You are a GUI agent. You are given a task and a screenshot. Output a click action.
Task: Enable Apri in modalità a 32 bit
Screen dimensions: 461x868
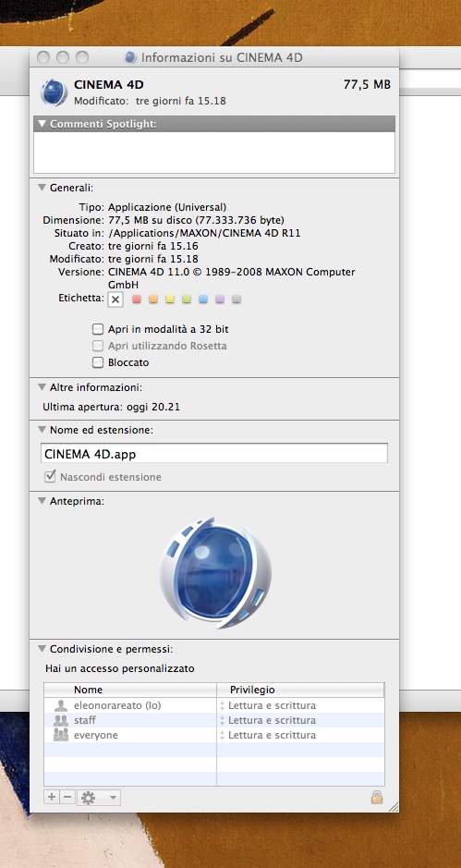tap(98, 329)
